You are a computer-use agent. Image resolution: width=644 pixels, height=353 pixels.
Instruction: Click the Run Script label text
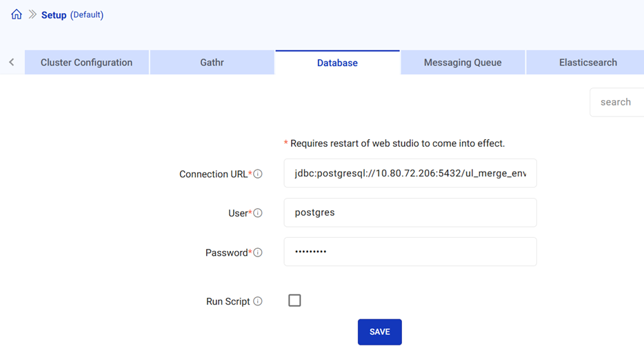[228, 301]
